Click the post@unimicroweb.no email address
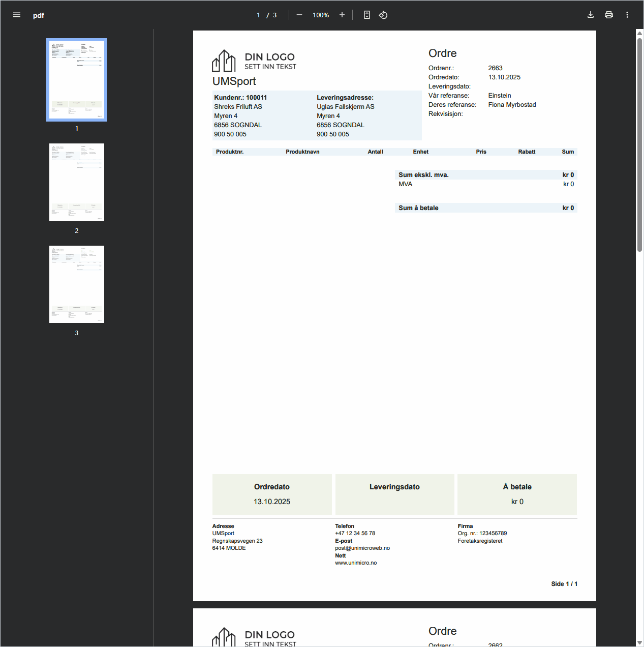Screen dimensions: 644x647 (x=362, y=548)
